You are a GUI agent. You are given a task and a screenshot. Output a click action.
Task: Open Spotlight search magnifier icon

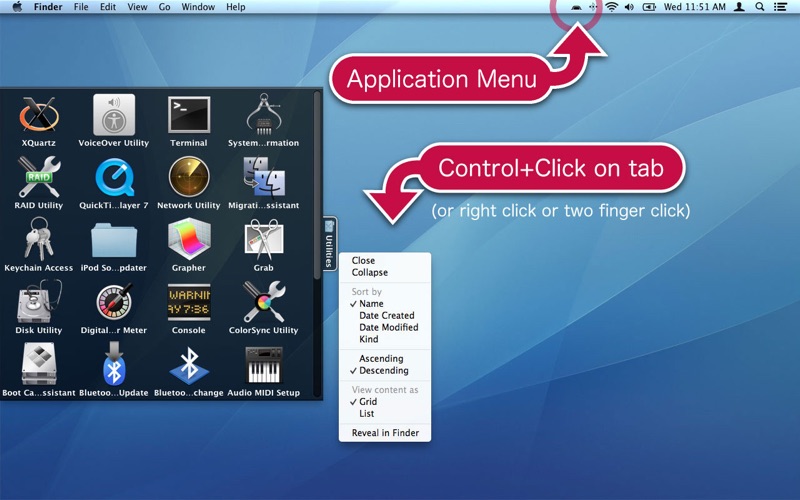coord(760,7)
